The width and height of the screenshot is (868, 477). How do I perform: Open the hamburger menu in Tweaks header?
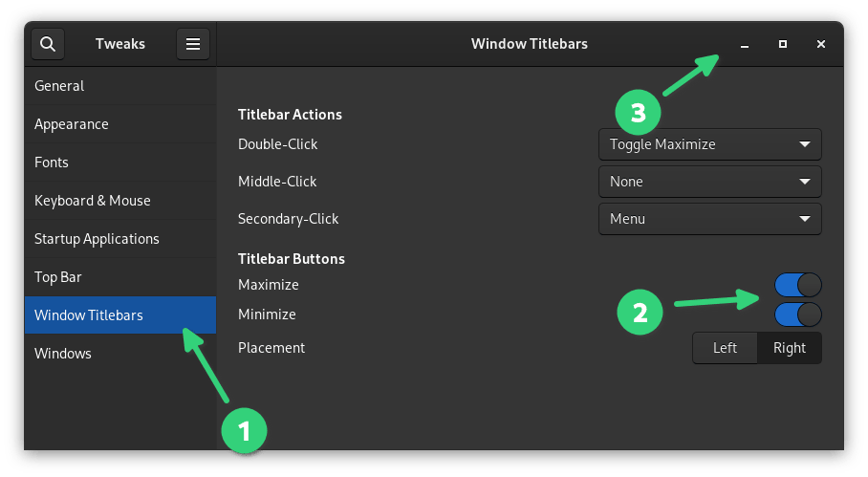(x=193, y=44)
